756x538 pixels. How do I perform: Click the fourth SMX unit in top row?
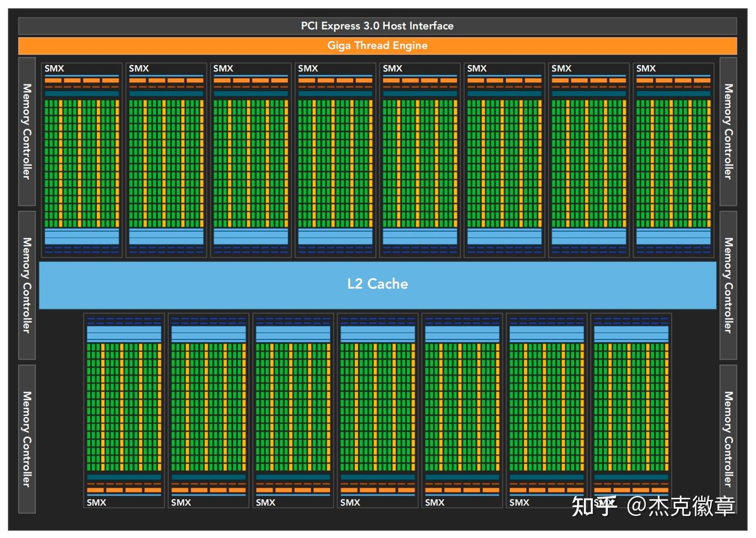click(x=335, y=160)
